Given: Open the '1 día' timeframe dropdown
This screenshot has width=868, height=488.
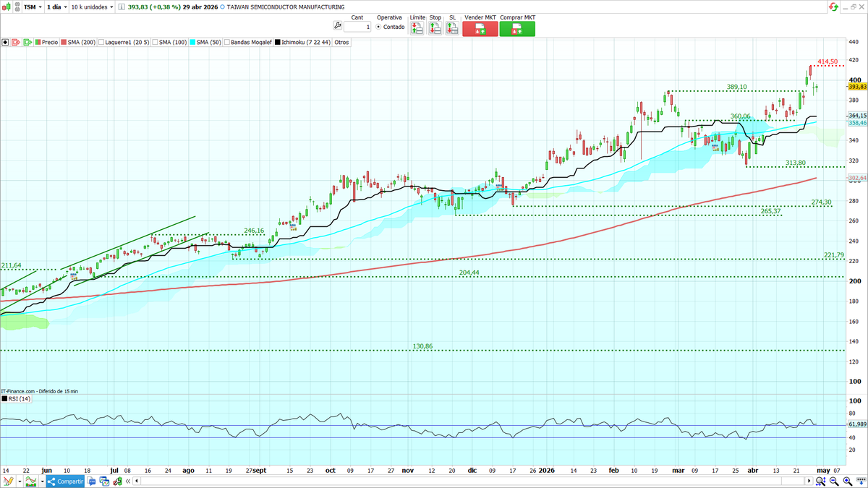Looking at the screenshot, I should pyautogui.click(x=56, y=7).
